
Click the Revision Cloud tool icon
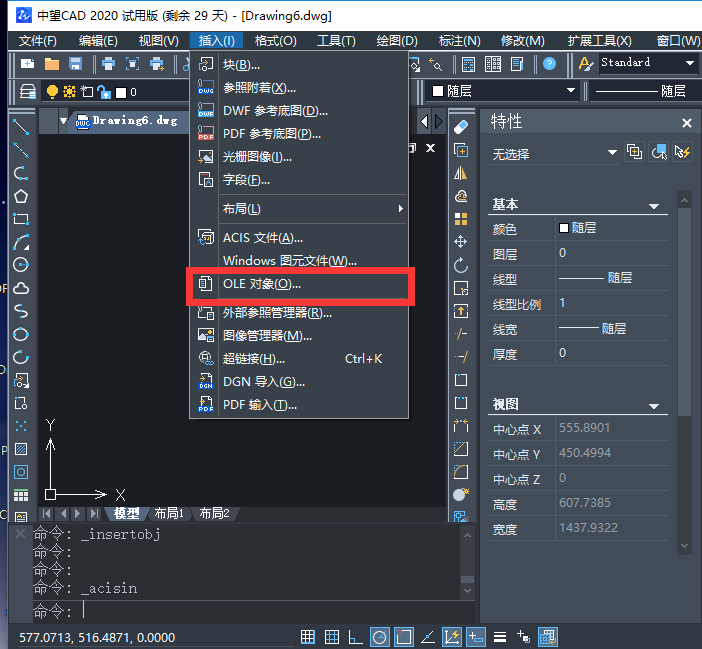(20, 288)
